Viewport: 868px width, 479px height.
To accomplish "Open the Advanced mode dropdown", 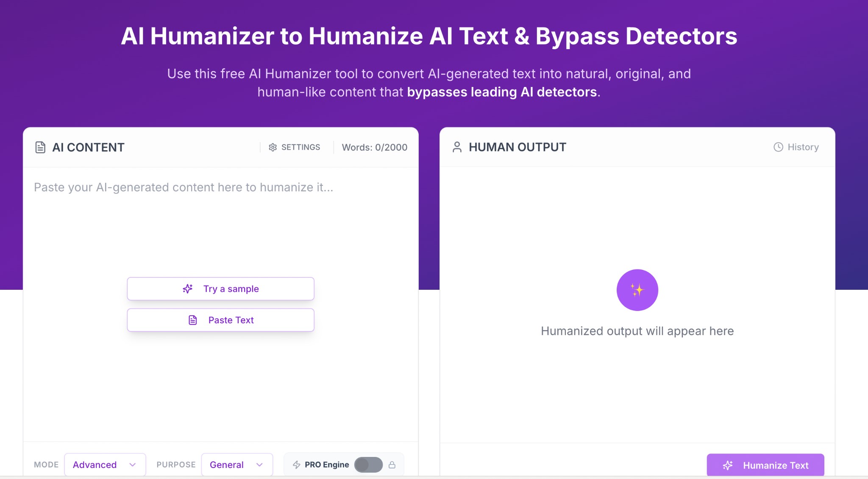I will (104, 465).
